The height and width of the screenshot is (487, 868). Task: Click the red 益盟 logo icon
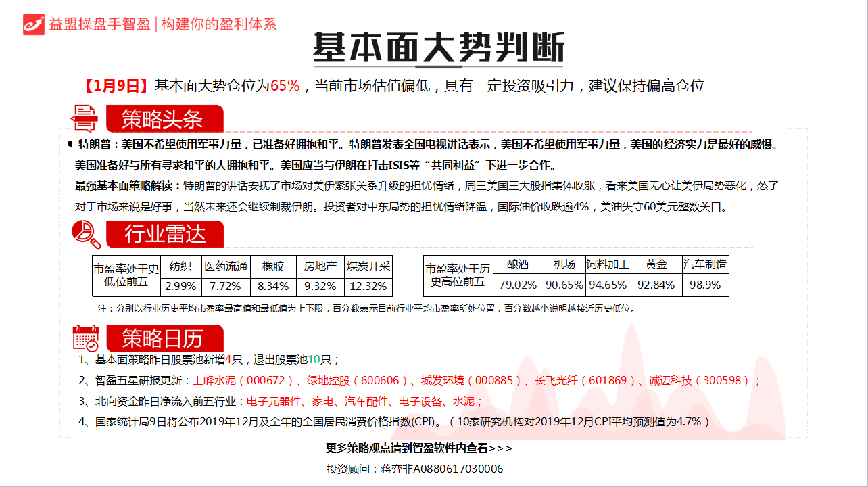coord(32,24)
